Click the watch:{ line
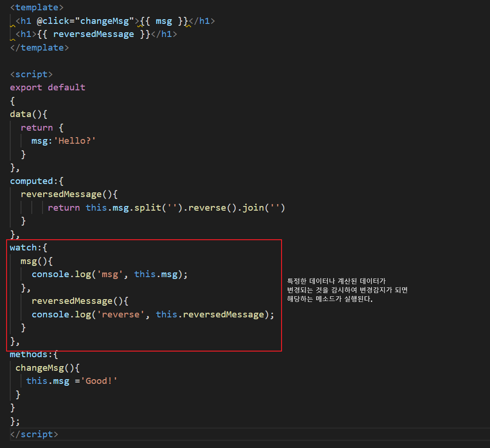Image resolution: width=490 pixels, height=448 pixels. [x=29, y=248]
